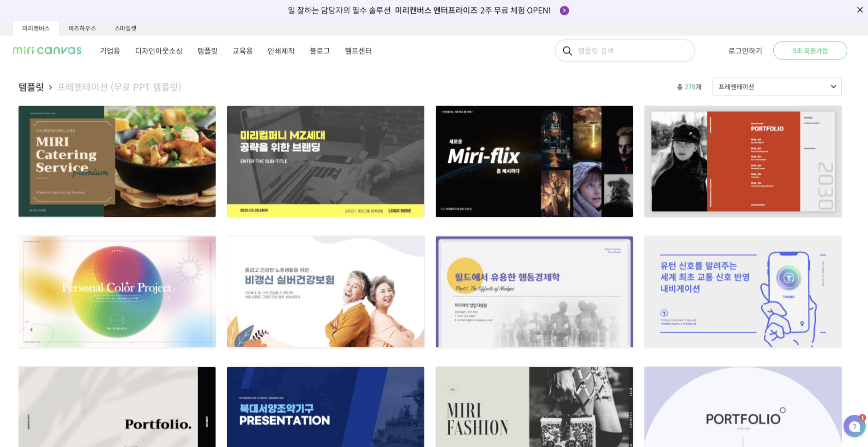Open the 디자인아웃소싱 menu
868x447 pixels.
click(158, 51)
